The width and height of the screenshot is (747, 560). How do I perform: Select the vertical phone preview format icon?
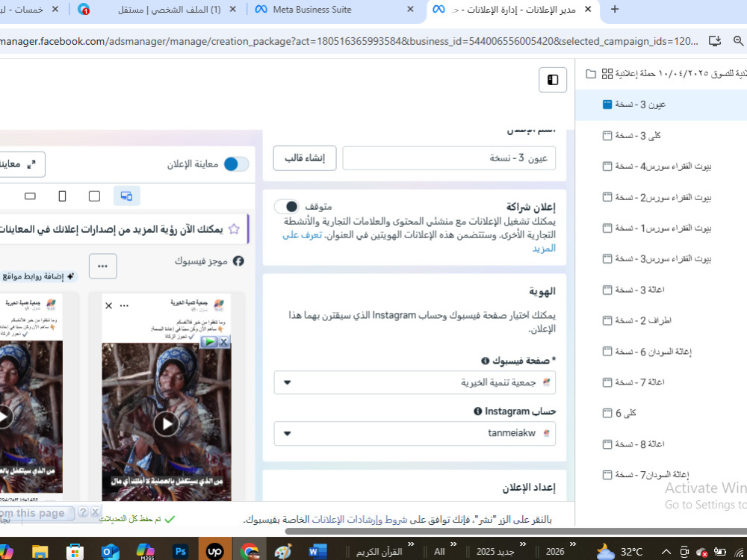tap(63, 196)
